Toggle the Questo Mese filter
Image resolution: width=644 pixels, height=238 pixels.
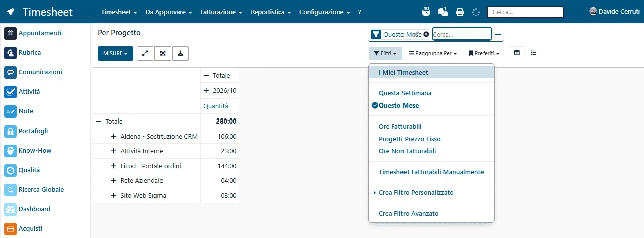(x=398, y=105)
